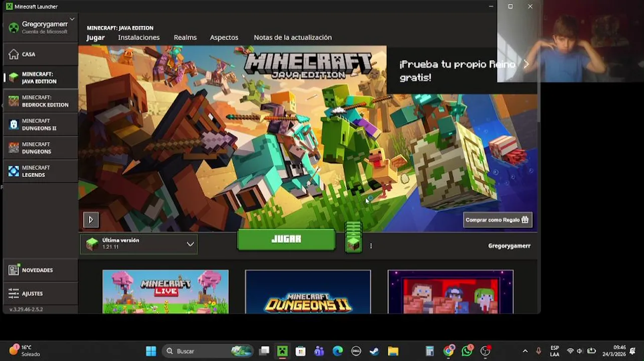The image size is (644, 361).
Task: Open Minecraft Legends in sidebar
Action: (x=40, y=171)
